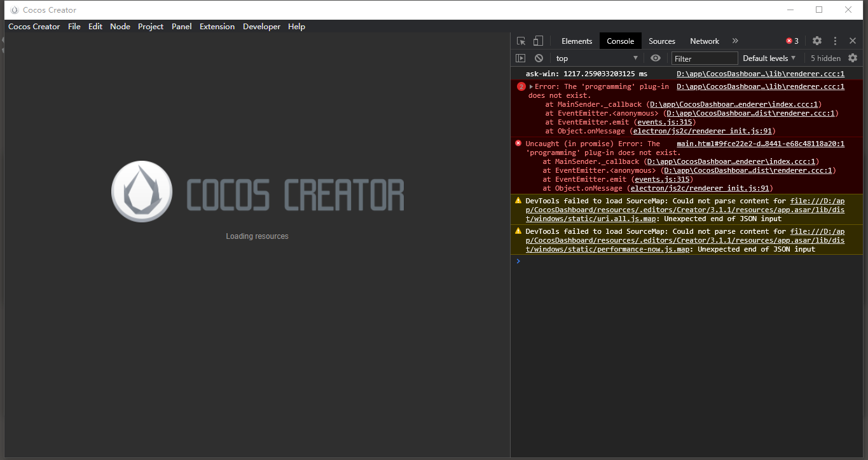This screenshot has width=868, height=460.
Task: Open the Help menu
Action: pos(296,27)
